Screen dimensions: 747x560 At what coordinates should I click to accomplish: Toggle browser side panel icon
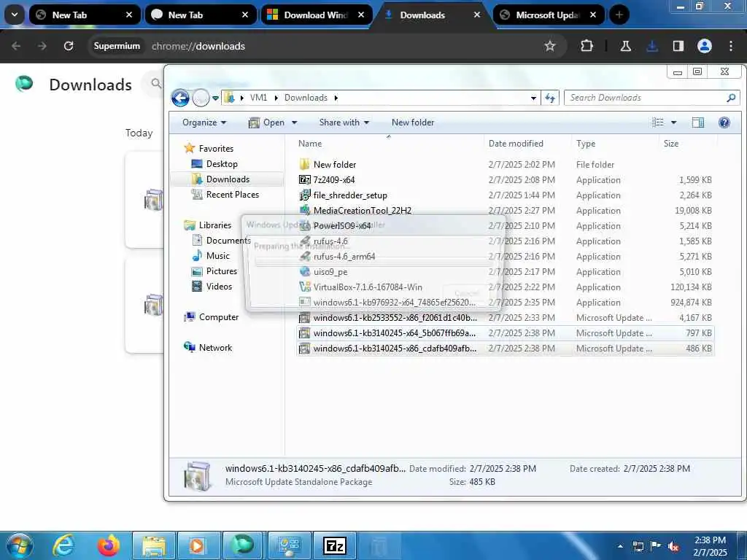(678, 46)
